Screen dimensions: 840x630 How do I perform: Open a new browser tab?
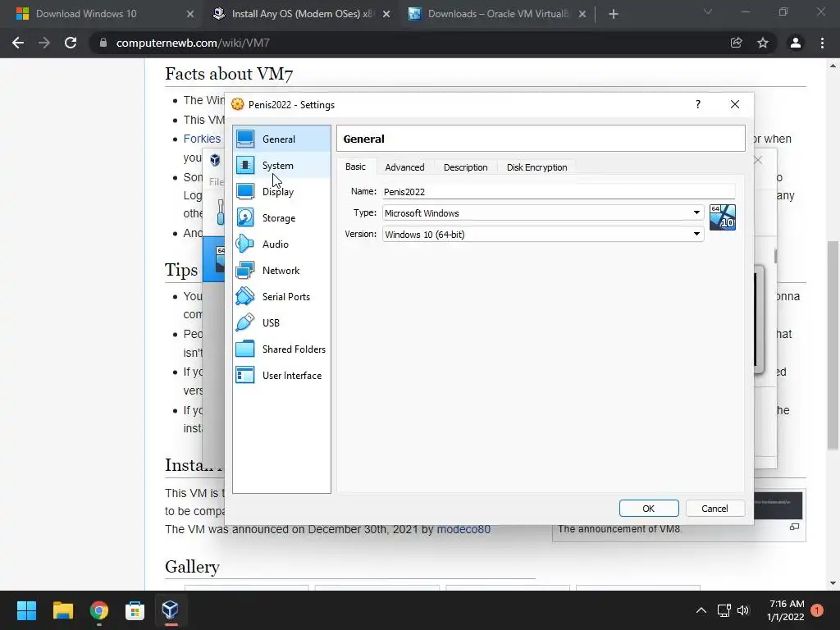coord(614,14)
